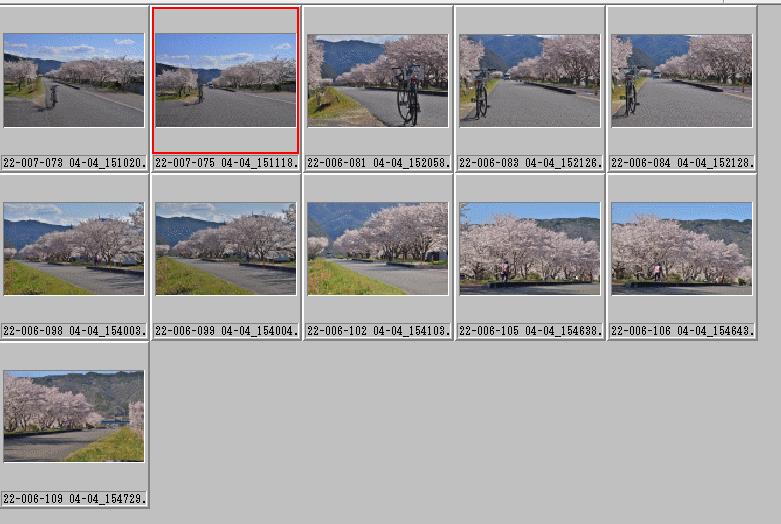
Task: Select the thumbnail image of photo 22-006-083
Action: click(x=529, y=80)
